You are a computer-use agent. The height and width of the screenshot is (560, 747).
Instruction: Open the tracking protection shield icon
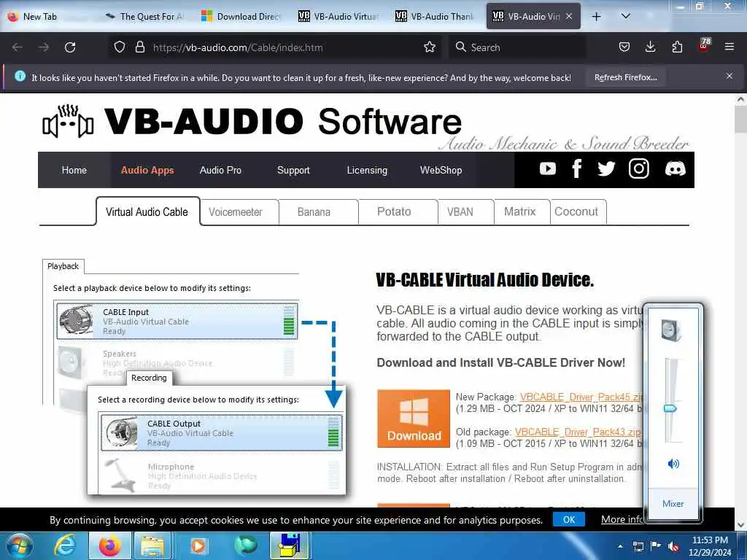pyautogui.click(x=120, y=47)
